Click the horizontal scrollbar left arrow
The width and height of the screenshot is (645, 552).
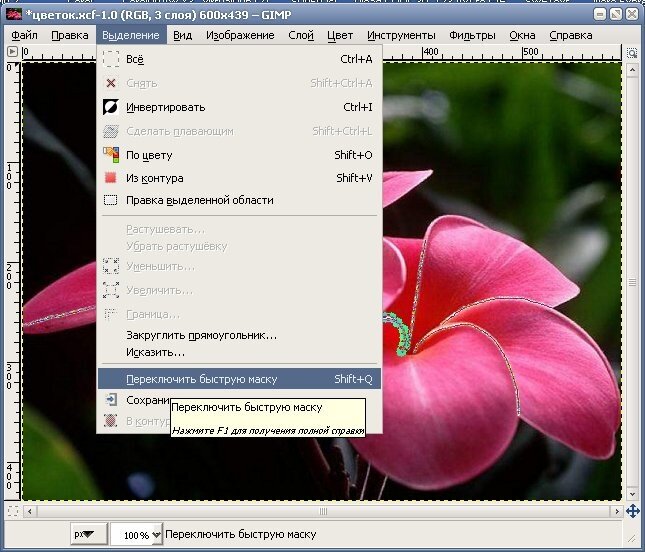pyautogui.click(x=30, y=512)
